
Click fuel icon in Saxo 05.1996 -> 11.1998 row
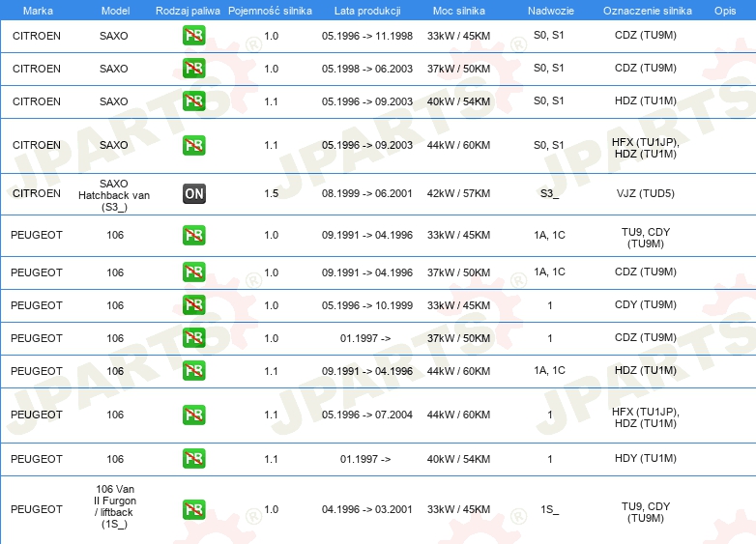tap(193, 36)
